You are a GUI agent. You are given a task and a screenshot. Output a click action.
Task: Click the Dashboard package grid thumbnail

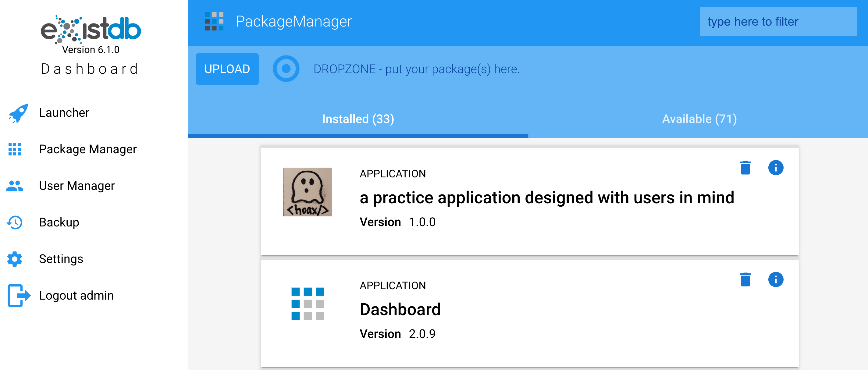click(x=308, y=304)
